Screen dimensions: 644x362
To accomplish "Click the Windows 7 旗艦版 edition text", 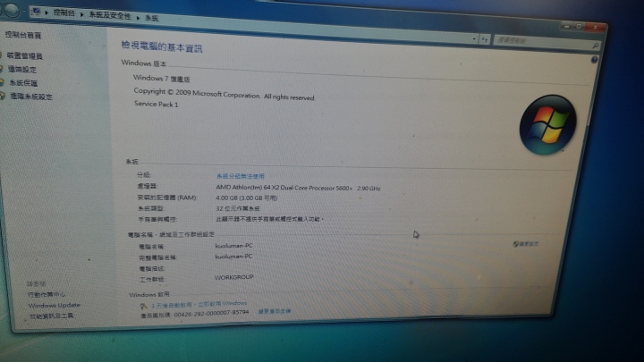I will click(x=161, y=79).
